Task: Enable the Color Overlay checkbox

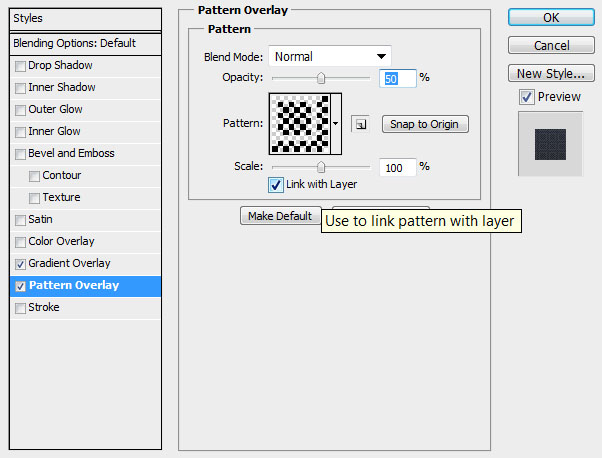Action: pyautogui.click(x=20, y=242)
